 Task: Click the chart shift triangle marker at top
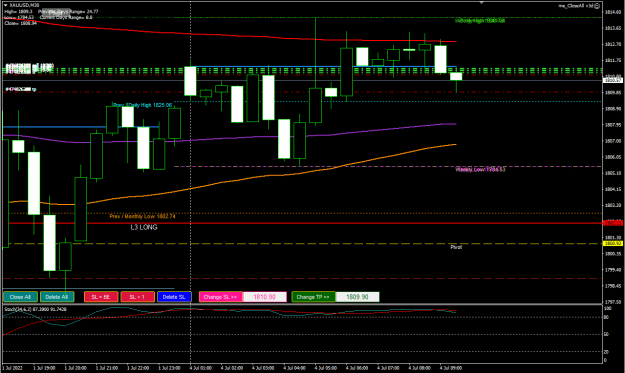(x=482, y=2)
